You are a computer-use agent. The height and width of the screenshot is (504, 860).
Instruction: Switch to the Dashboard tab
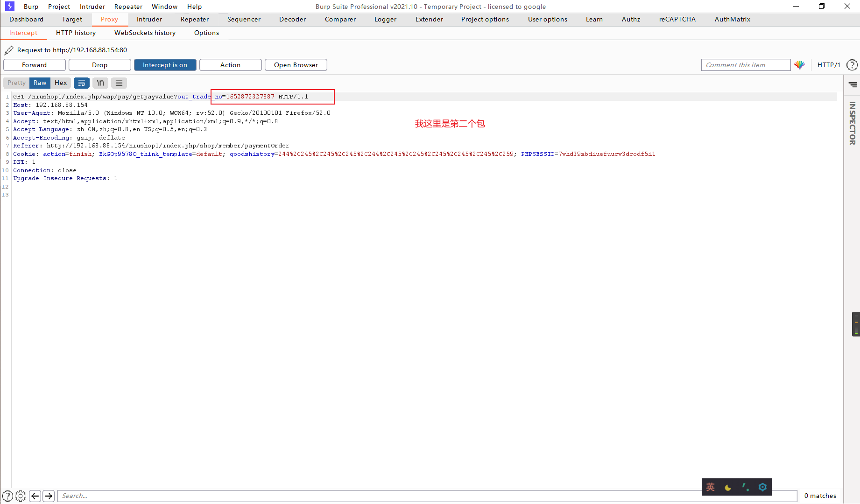(26, 19)
